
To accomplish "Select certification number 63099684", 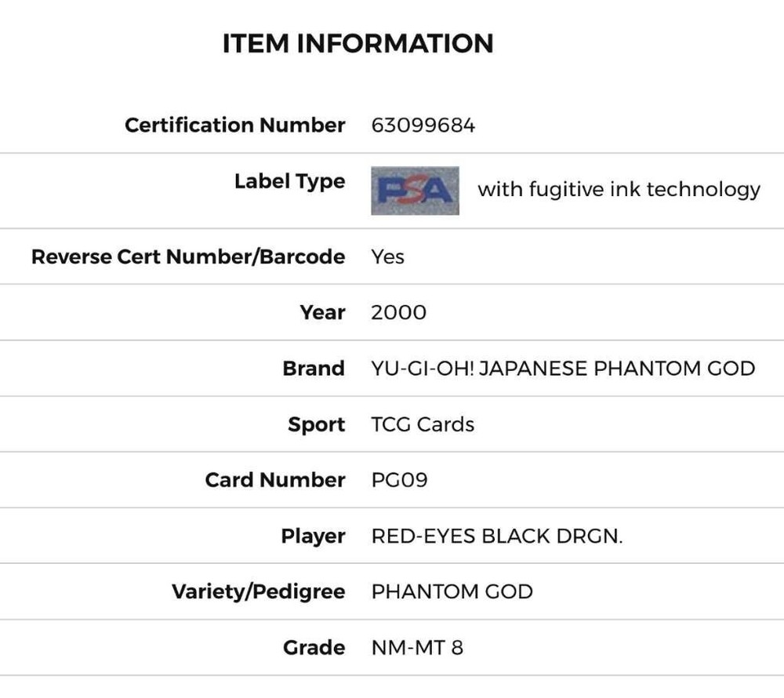I will [423, 125].
